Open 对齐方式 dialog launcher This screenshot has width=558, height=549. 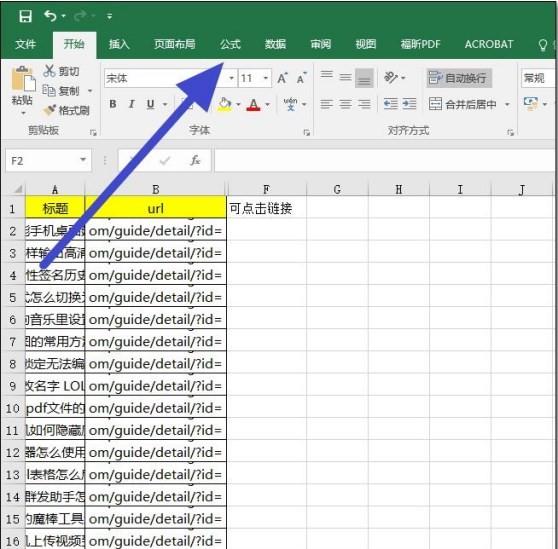point(511,133)
